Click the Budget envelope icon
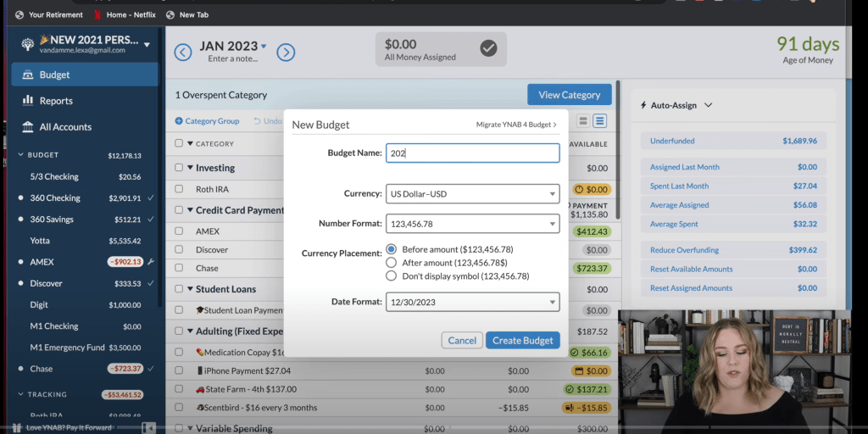Image resolution: width=868 pixels, height=434 pixels. click(27, 75)
